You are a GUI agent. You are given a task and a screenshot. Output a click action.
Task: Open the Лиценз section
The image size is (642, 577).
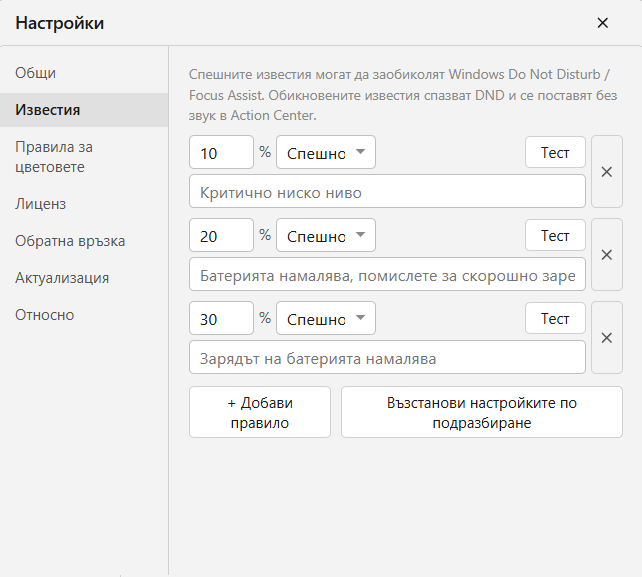[x=84, y=204]
